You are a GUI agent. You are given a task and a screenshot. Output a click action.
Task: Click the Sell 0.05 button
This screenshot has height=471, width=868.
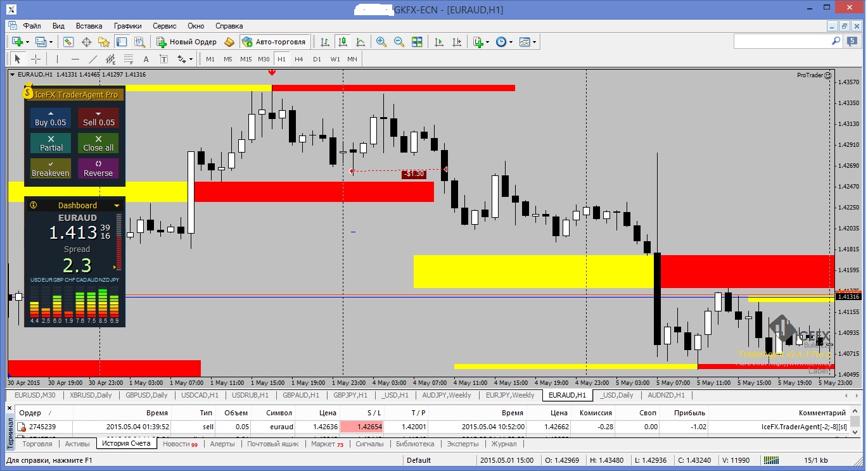(x=98, y=118)
